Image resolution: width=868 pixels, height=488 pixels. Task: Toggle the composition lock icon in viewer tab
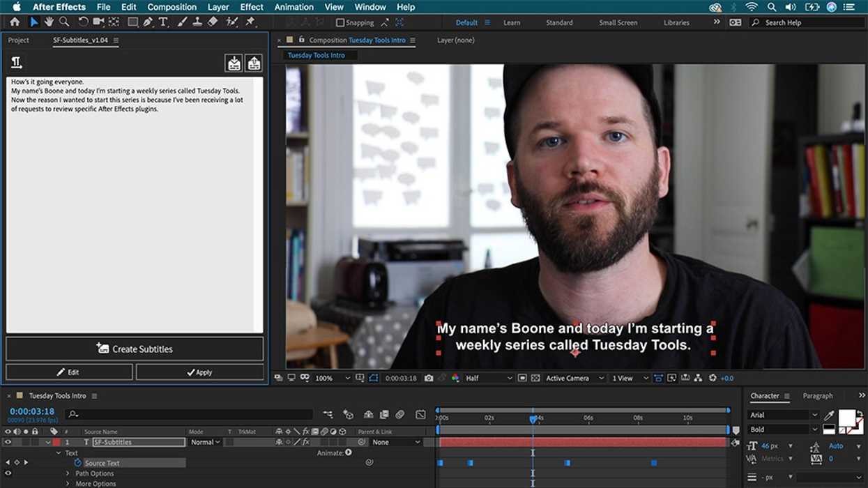point(301,40)
